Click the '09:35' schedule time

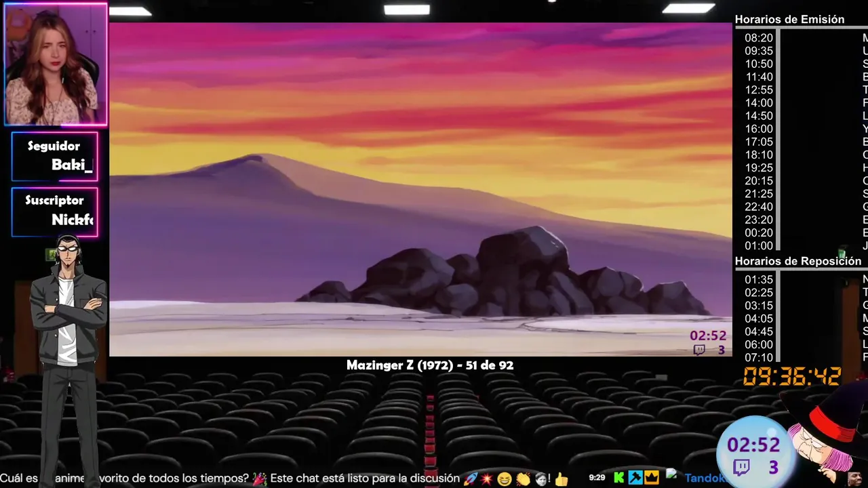coord(759,51)
